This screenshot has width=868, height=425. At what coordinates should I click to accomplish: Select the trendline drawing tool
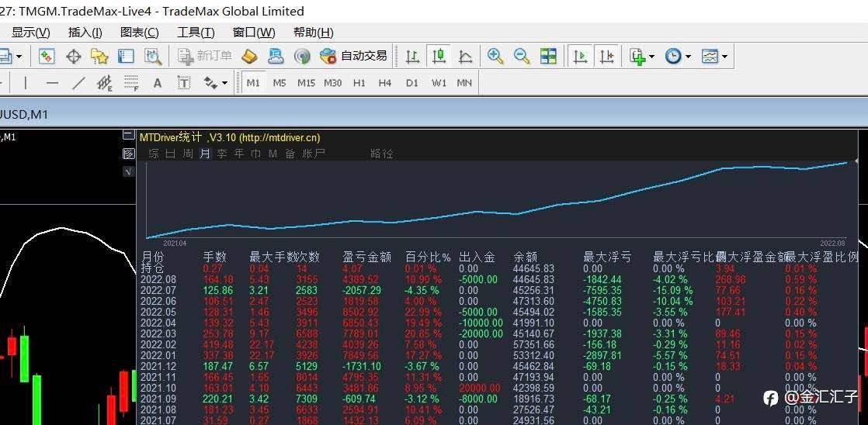(x=78, y=83)
